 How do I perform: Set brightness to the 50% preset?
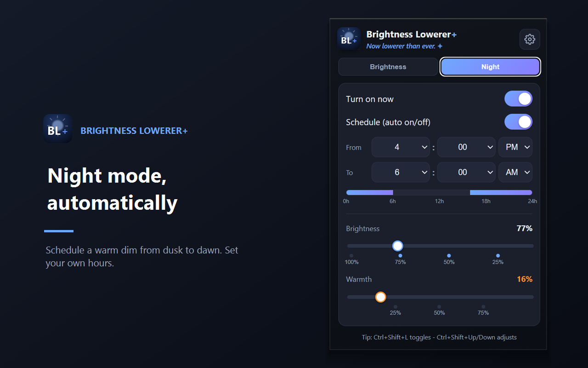point(449,259)
